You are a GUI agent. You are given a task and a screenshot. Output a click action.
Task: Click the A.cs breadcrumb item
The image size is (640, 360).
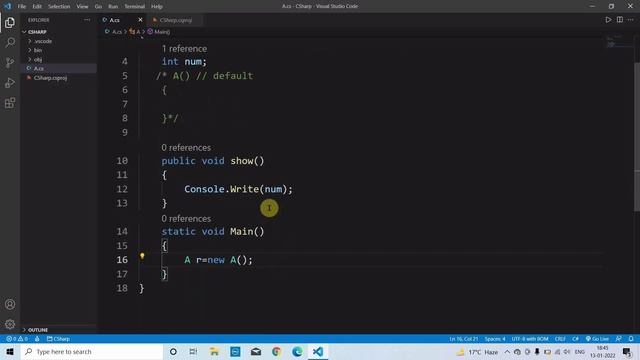pyautogui.click(x=113, y=31)
